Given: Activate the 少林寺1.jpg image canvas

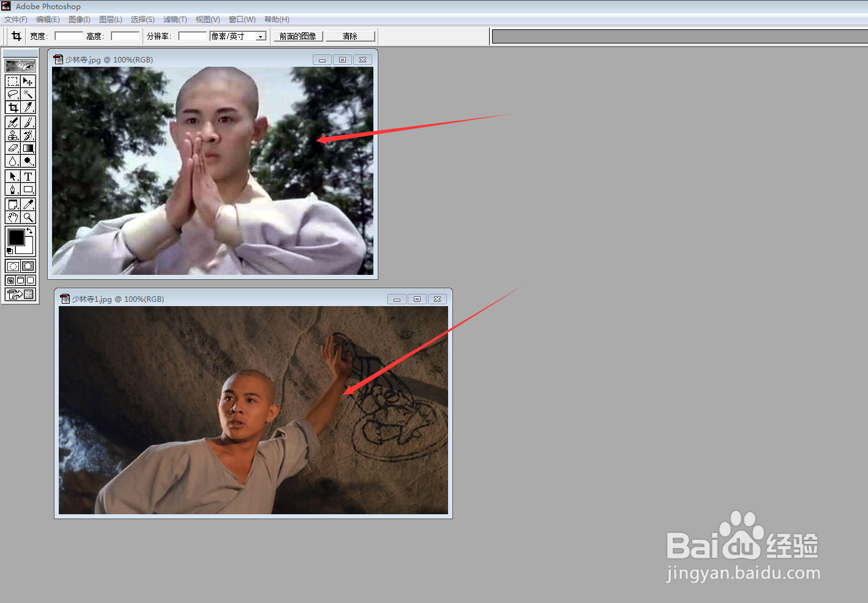Looking at the screenshot, I should (x=253, y=410).
